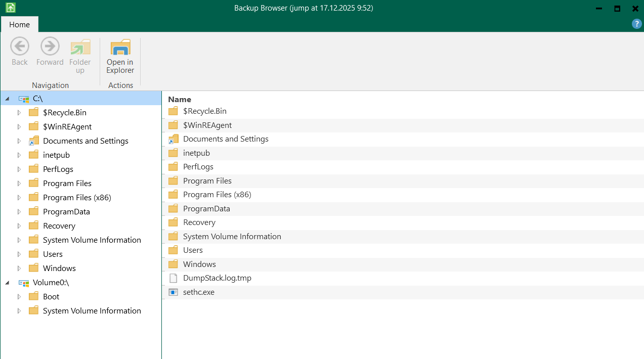Open the help question mark icon
Screen dimensions: 644x359
(637, 24)
